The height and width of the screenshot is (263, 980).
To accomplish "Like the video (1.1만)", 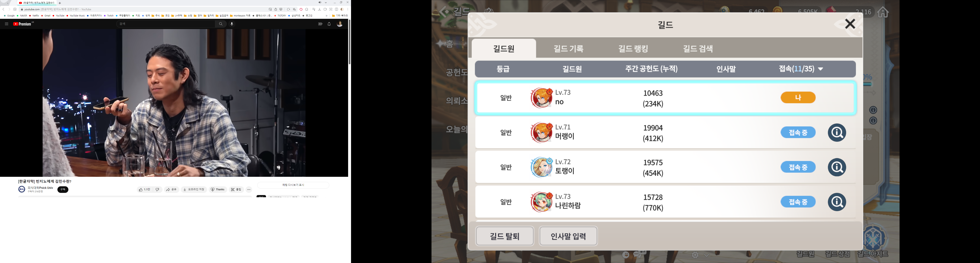I will tap(145, 190).
